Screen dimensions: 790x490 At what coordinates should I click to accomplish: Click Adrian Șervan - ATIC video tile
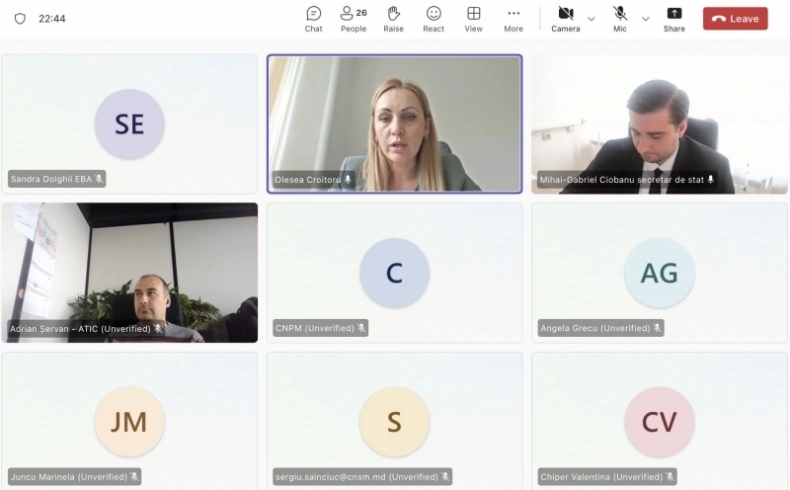pos(129,272)
